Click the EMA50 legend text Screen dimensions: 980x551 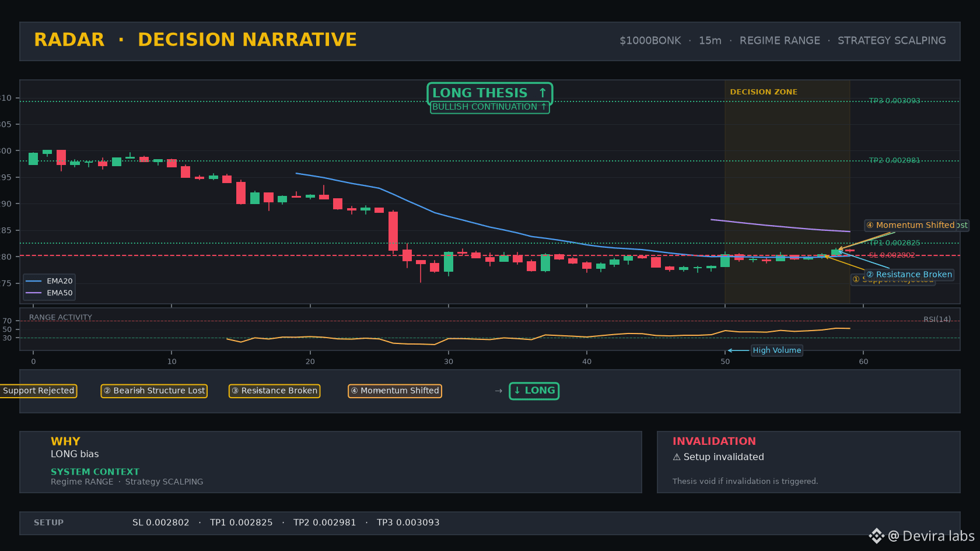click(60, 293)
